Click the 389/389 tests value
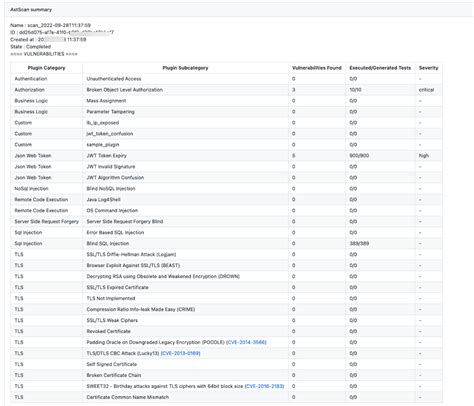Screen dimensions: 474x406 click(x=359, y=244)
